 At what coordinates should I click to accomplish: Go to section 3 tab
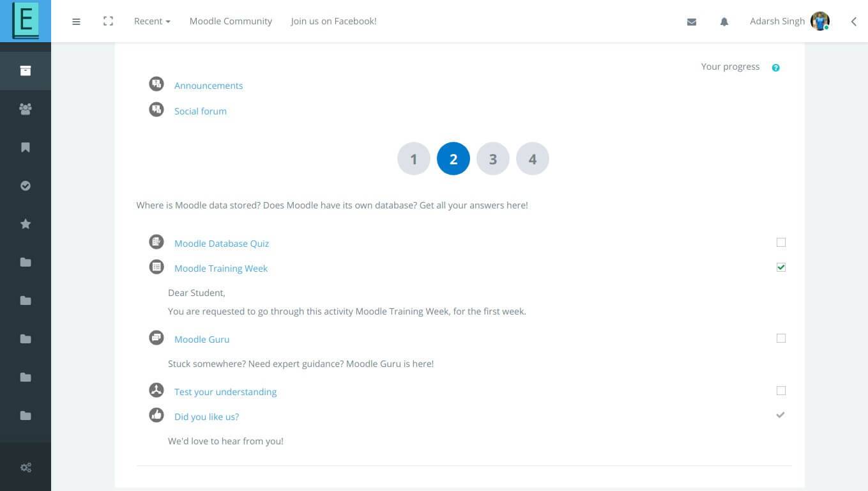[x=493, y=159]
